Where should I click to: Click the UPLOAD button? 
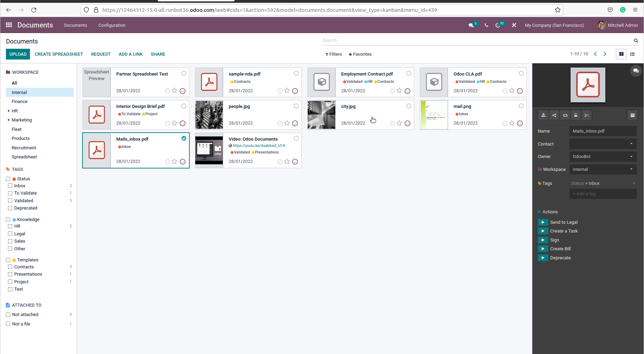[x=18, y=54]
